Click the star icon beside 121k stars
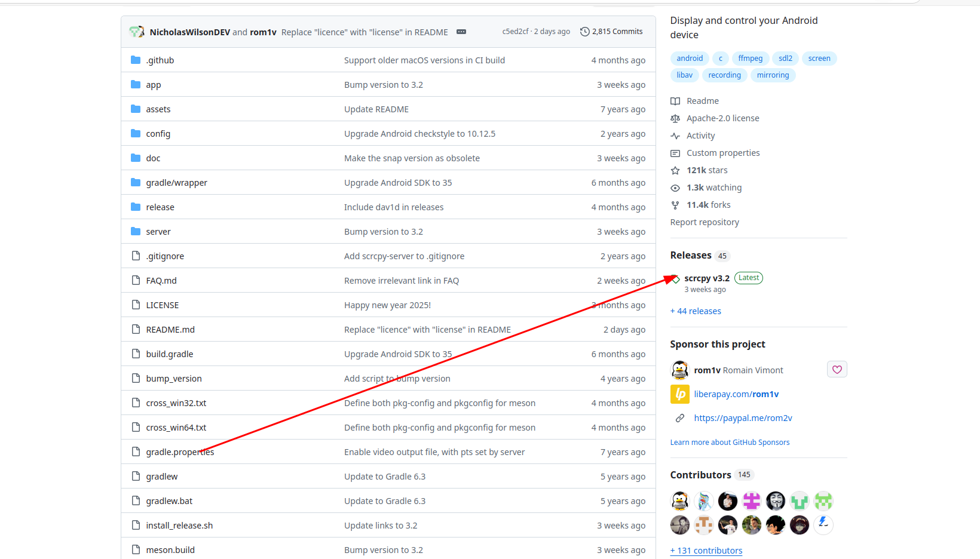This screenshot has width=980, height=559. 675,170
